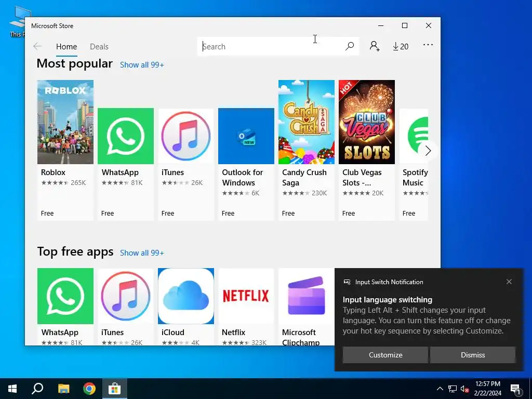Click the Input Switch Notification header icon

click(347, 282)
